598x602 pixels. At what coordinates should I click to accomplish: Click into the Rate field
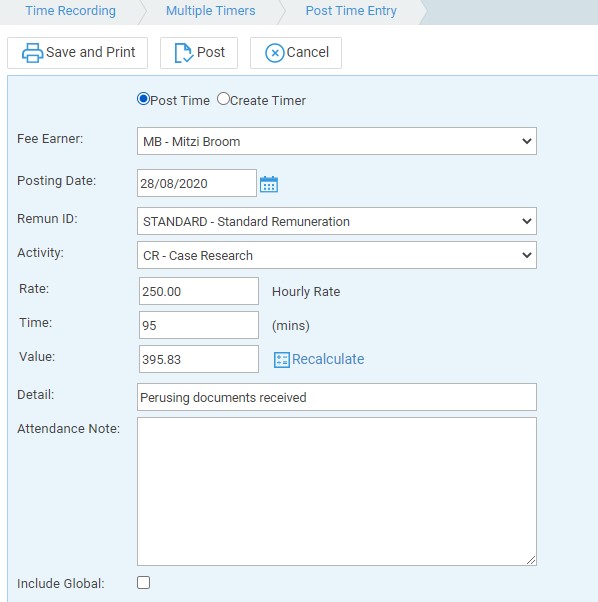199,291
